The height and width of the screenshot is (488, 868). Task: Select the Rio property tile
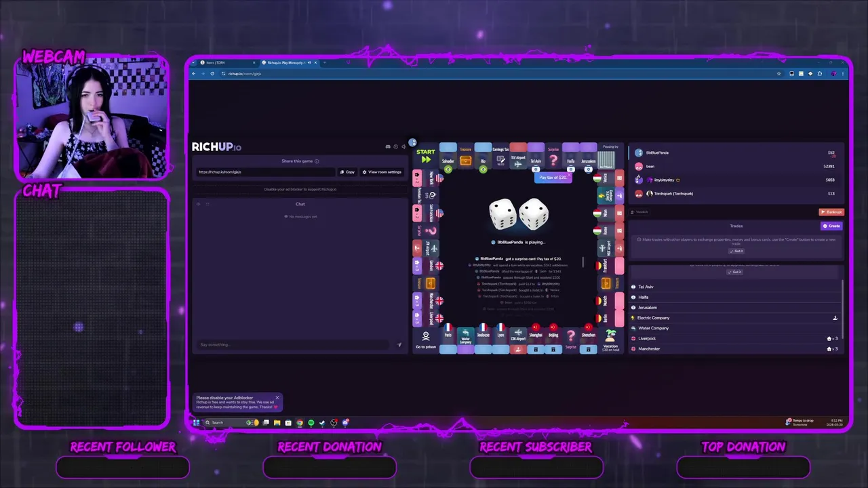click(x=483, y=157)
